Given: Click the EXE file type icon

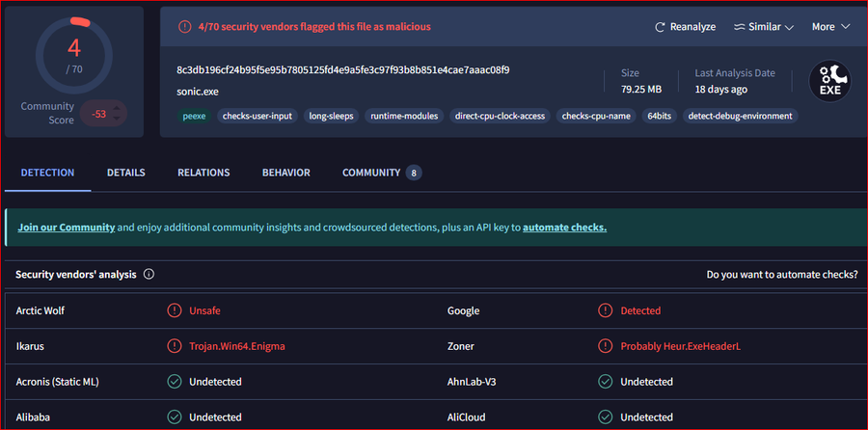Looking at the screenshot, I should point(828,81).
